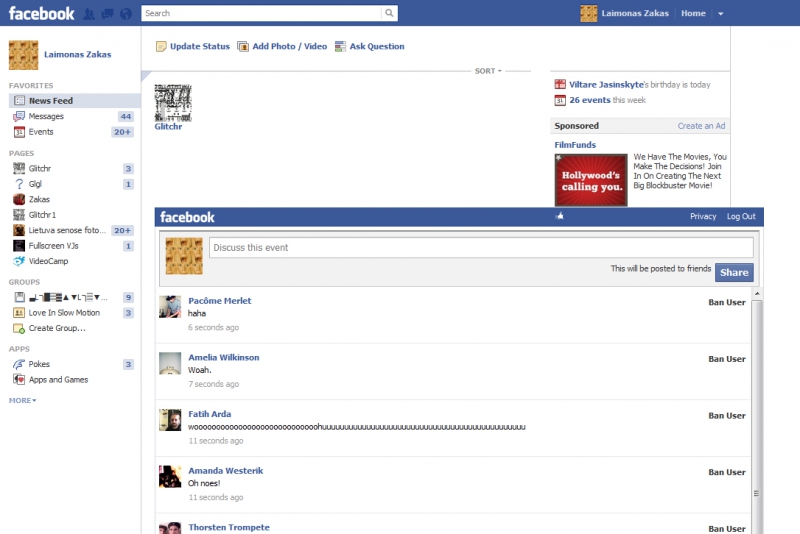800x534 pixels.
Task: Click the Share button
Action: click(x=734, y=272)
